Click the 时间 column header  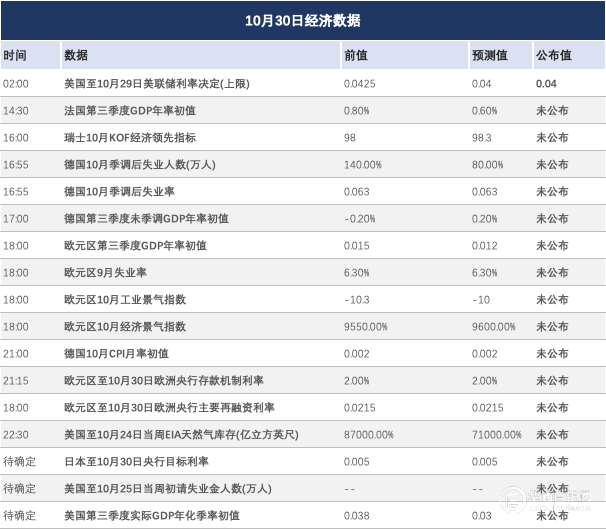(x=15, y=56)
